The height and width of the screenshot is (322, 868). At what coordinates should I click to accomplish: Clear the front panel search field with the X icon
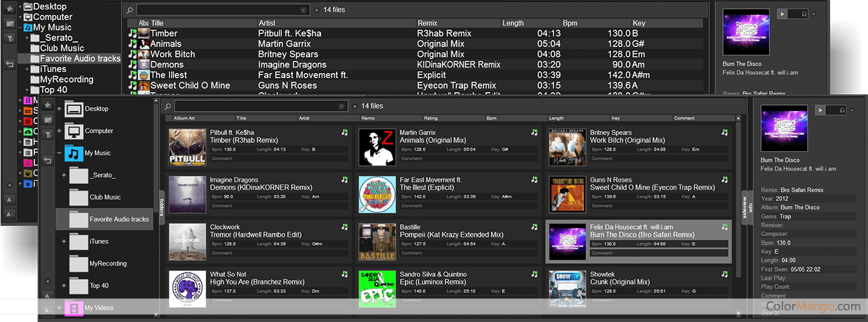[342, 106]
